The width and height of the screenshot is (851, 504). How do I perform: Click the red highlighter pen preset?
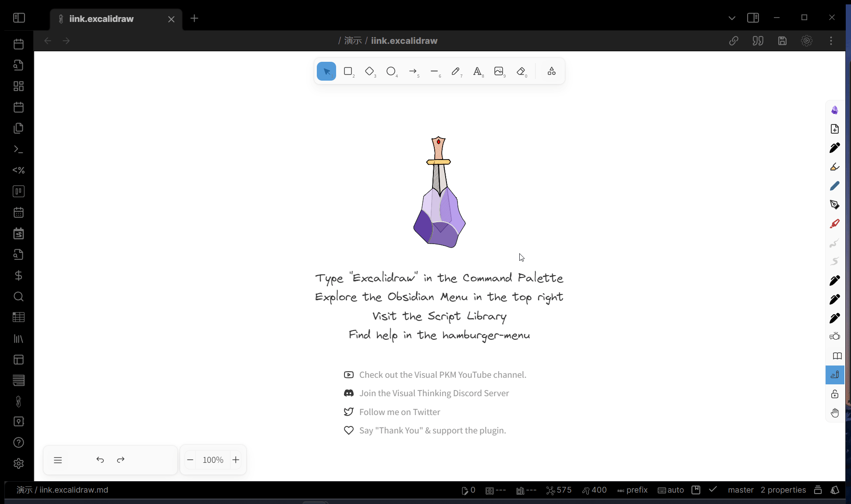pos(835,224)
